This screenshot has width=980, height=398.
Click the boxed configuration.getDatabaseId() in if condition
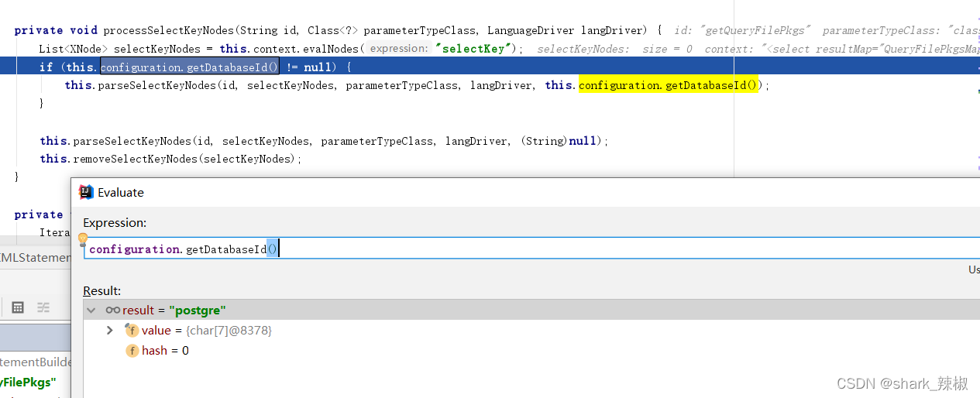pyautogui.click(x=189, y=67)
